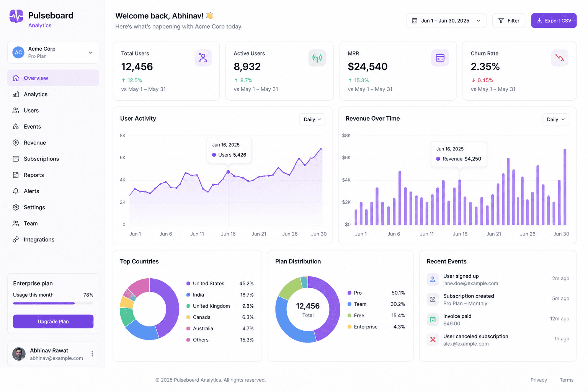Click the Active Users value 8,932
The width and height of the screenshot is (588, 392).
pos(247,67)
